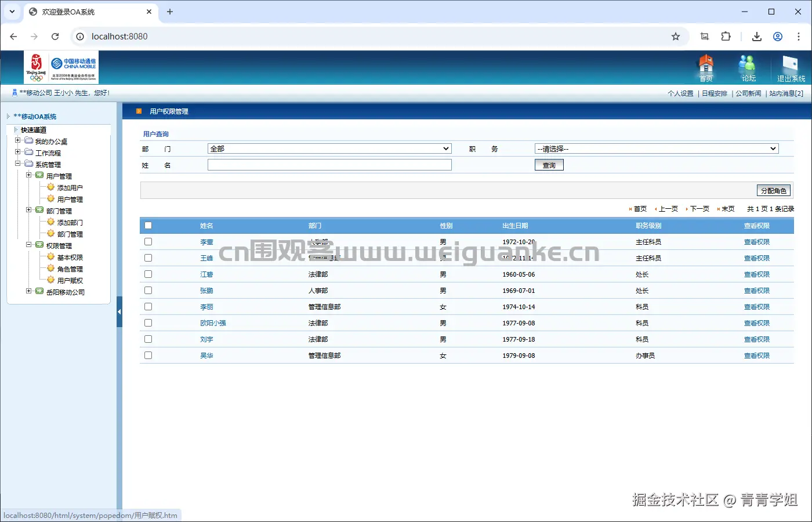The width and height of the screenshot is (812, 522).
Task: Expand the 工作流程 tree node
Action: pyautogui.click(x=17, y=152)
